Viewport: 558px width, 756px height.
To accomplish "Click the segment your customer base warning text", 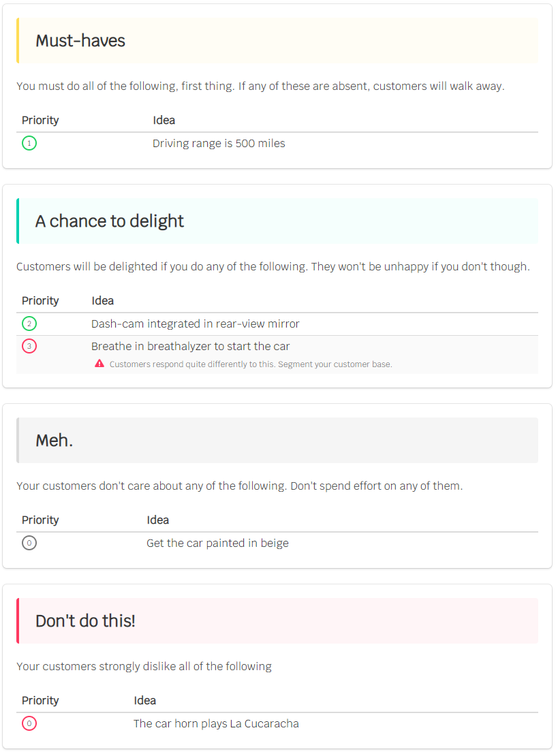I will click(251, 364).
